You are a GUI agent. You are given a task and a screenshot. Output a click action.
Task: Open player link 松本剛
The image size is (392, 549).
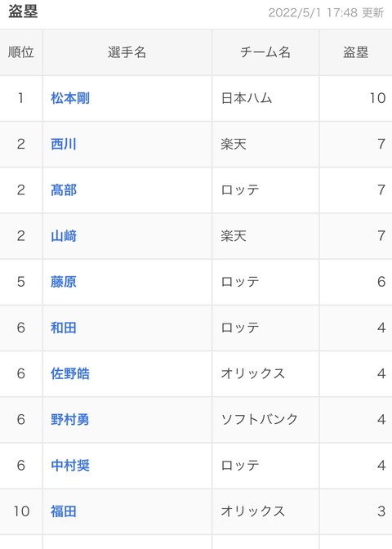click(x=70, y=98)
